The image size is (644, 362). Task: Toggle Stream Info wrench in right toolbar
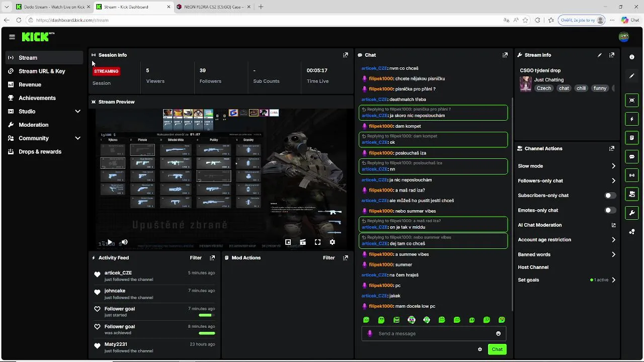pyautogui.click(x=632, y=213)
